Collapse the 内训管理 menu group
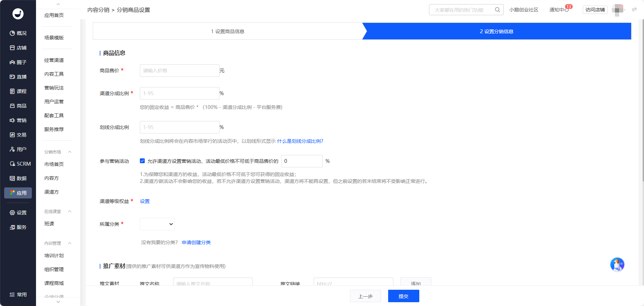Image resolution: width=644 pixels, height=306 pixels. click(70, 243)
